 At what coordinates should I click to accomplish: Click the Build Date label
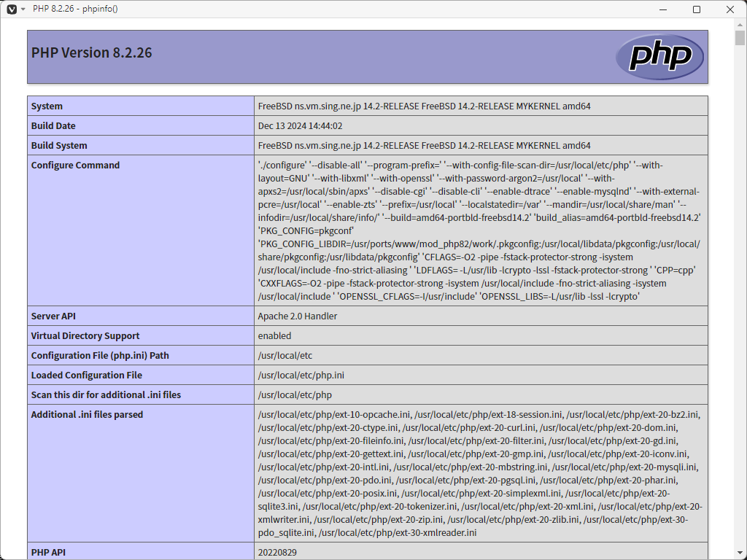pos(53,125)
